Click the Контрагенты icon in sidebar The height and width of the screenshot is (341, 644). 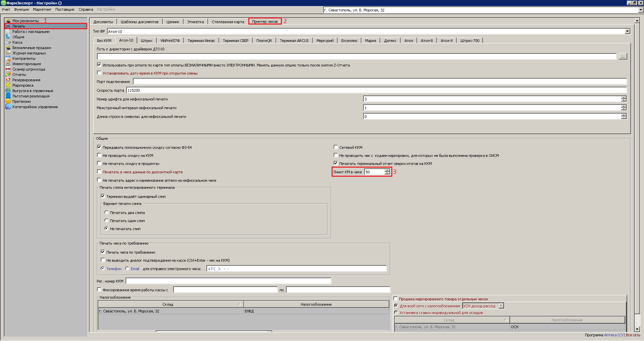[x=8, y=58]
